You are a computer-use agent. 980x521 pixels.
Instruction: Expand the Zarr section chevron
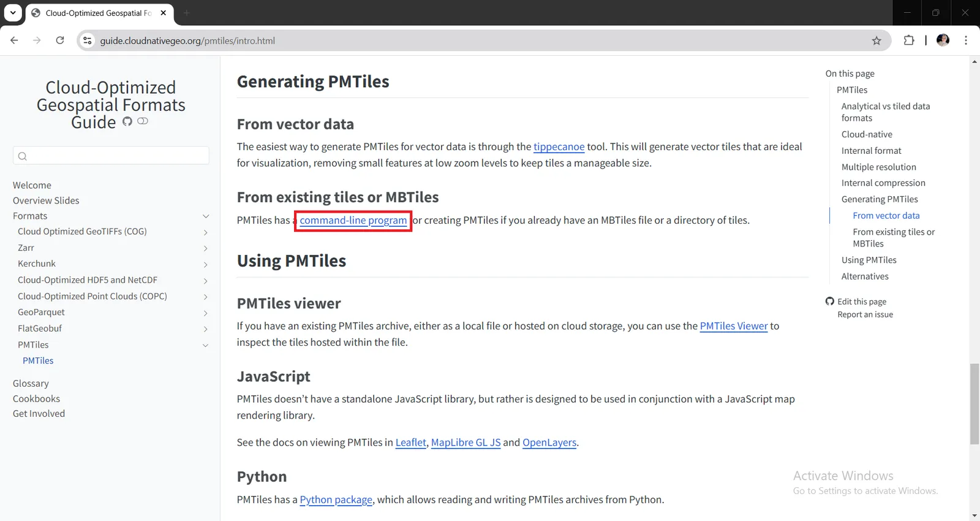[x=206, y=248]
